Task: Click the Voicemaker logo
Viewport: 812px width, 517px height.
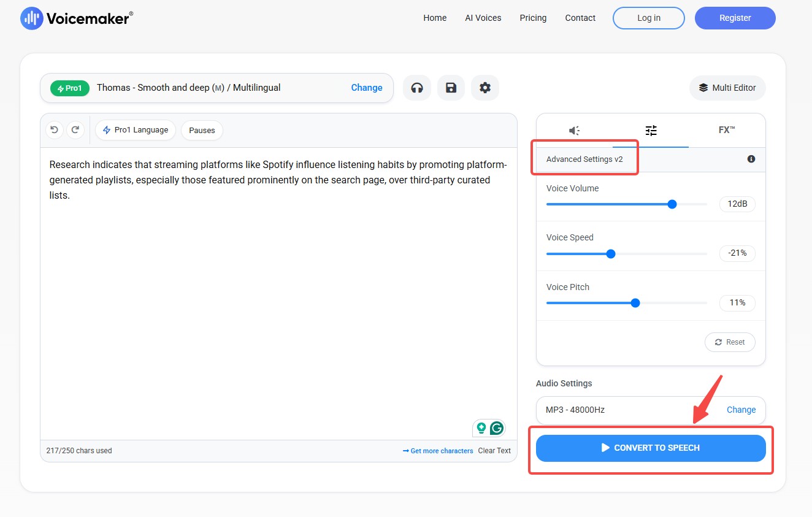Action: 77,18
